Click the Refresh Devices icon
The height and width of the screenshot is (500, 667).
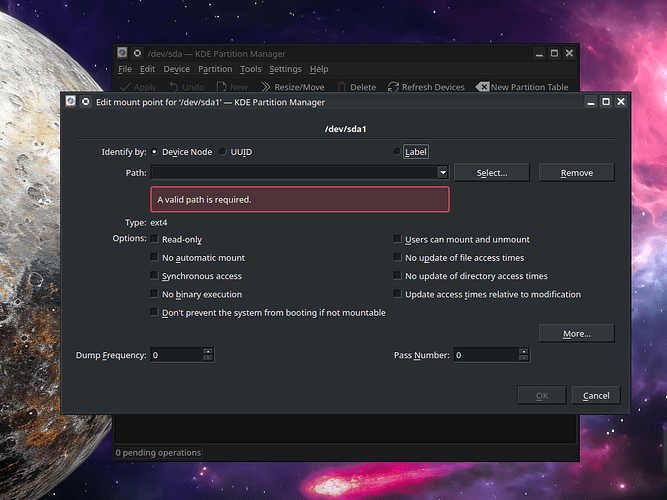coord(393,87)
